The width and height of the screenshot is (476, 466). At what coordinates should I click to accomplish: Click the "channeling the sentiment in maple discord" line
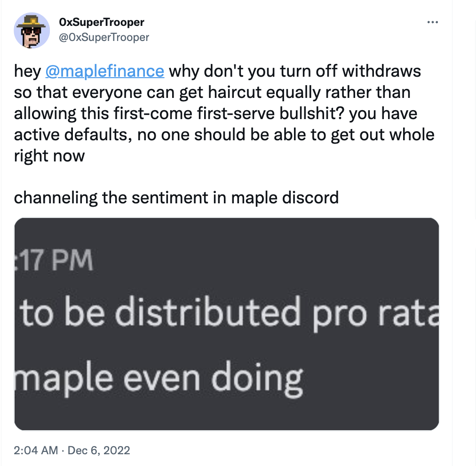pos(176,197)
